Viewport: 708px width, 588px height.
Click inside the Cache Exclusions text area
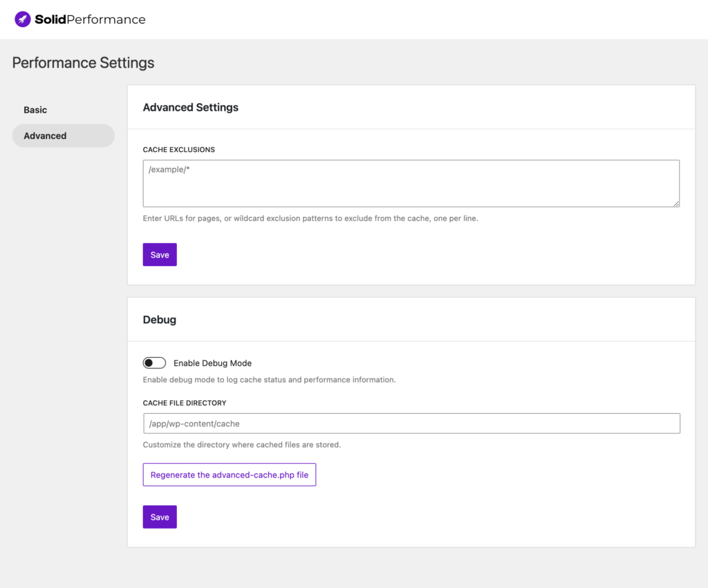pyautogui.click(x=411, y=183)
